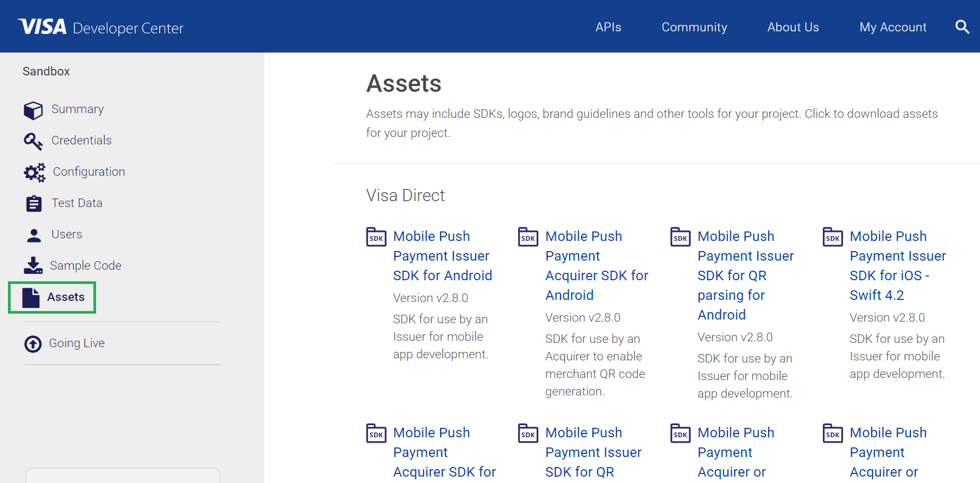Open second-row Mobile Push Payment Acquirer SDK link
Viewport: 980px width, 483px height.
pyautogui.click(x=444, y=452)
